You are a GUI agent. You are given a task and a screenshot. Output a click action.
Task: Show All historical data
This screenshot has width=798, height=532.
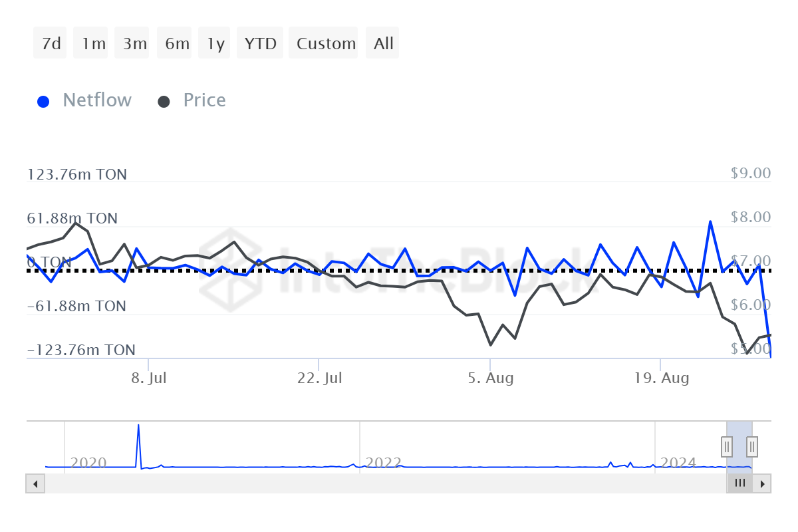(384, 44)
